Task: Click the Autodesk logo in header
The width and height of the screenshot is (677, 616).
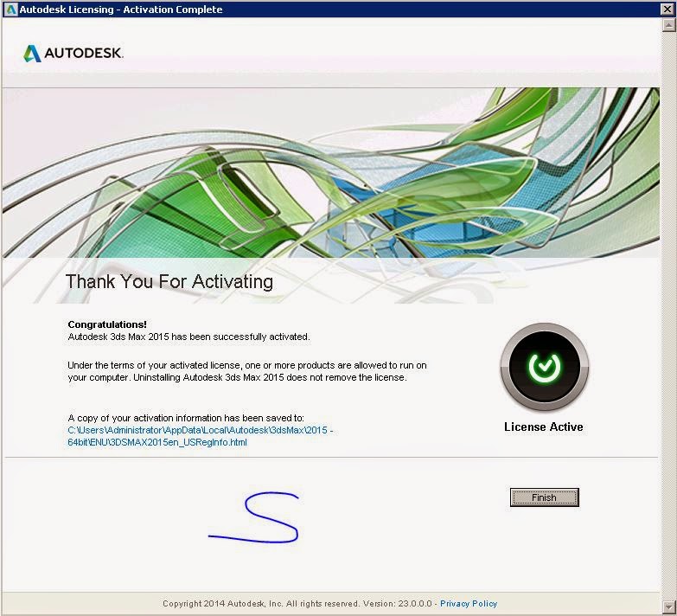Action: point(73,53)
